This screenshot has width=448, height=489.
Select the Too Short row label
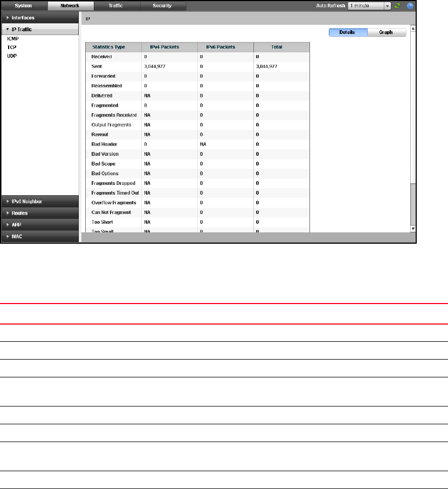(102, 222)
